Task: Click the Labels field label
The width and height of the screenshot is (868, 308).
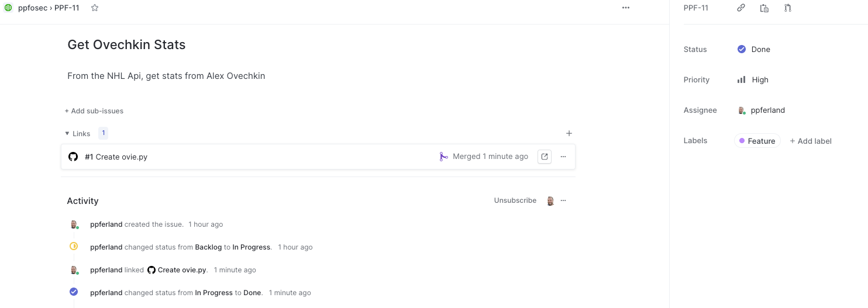Action: [x=695, y=141]
